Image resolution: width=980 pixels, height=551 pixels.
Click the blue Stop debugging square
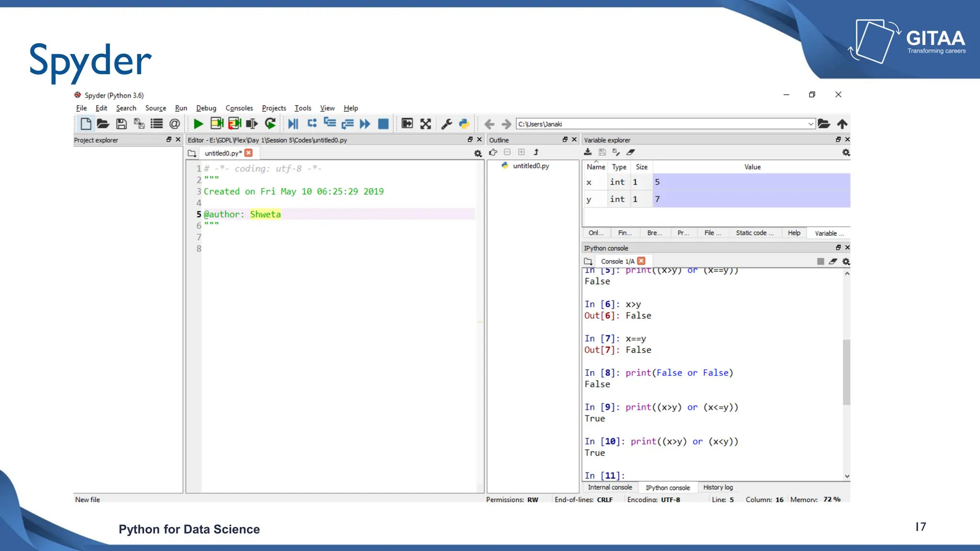tap(383, 124)
